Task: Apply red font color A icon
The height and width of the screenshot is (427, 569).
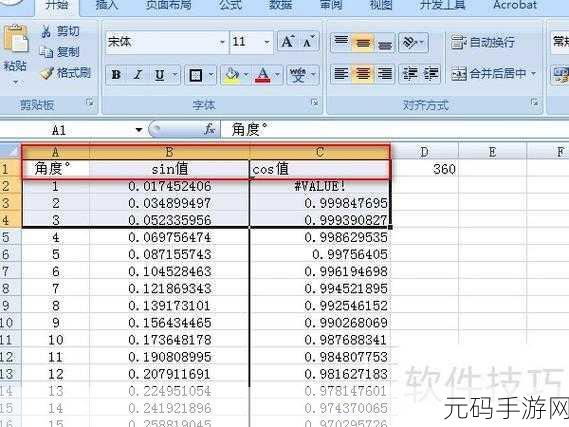Action: [x=263, y=75]
